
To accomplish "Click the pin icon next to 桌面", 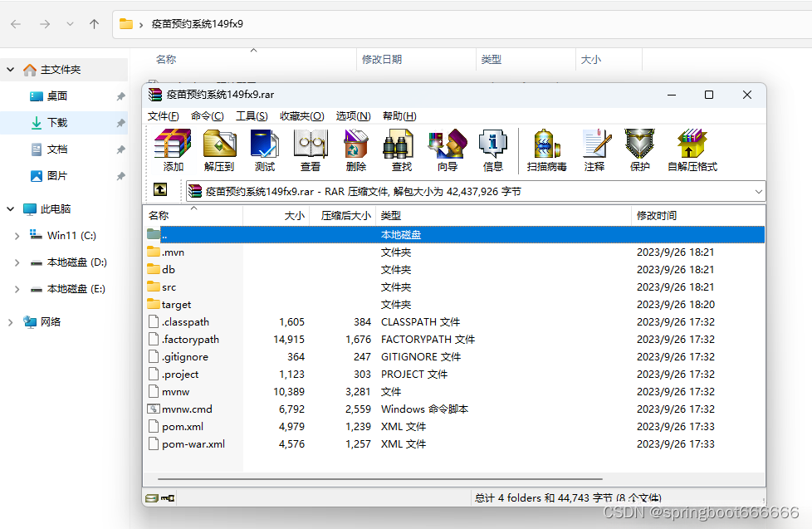I will point(120,96).
